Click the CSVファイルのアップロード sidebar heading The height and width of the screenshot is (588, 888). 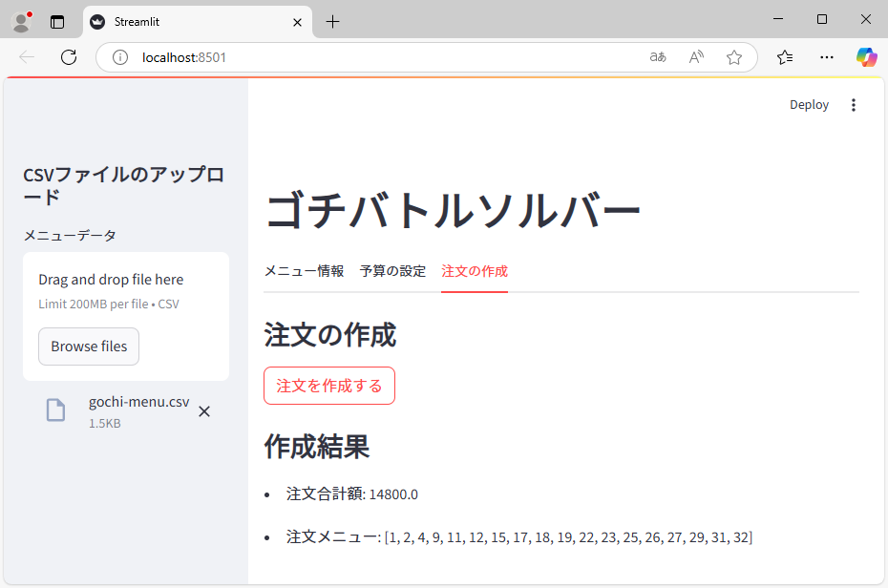[124, 185]
